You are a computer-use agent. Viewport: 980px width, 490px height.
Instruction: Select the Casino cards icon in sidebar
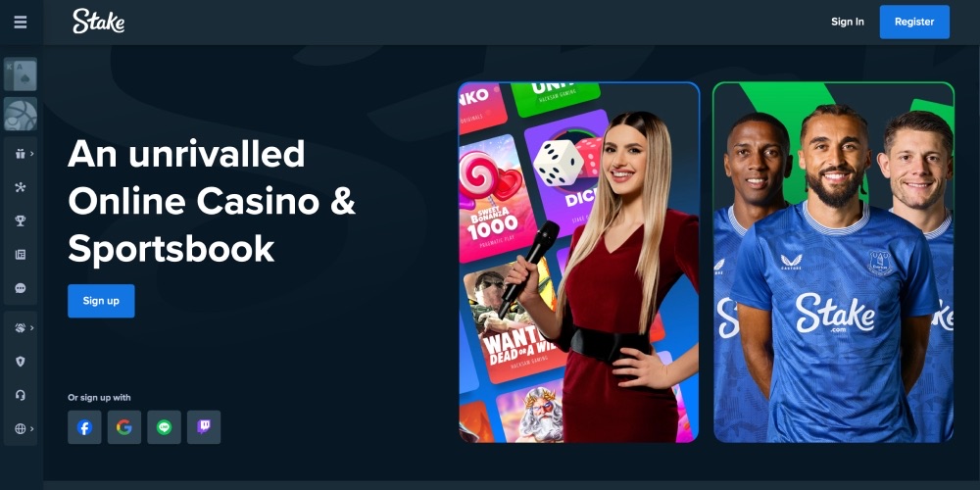coord(21,74)
